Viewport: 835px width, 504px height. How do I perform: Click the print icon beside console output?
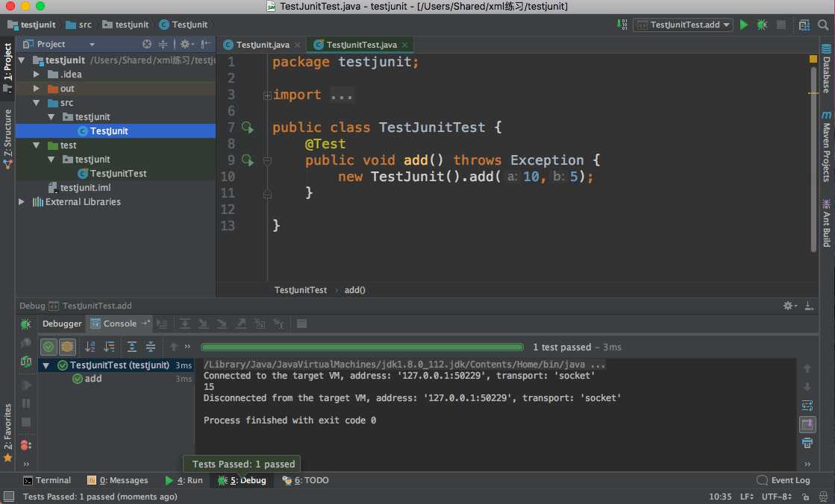807,443
